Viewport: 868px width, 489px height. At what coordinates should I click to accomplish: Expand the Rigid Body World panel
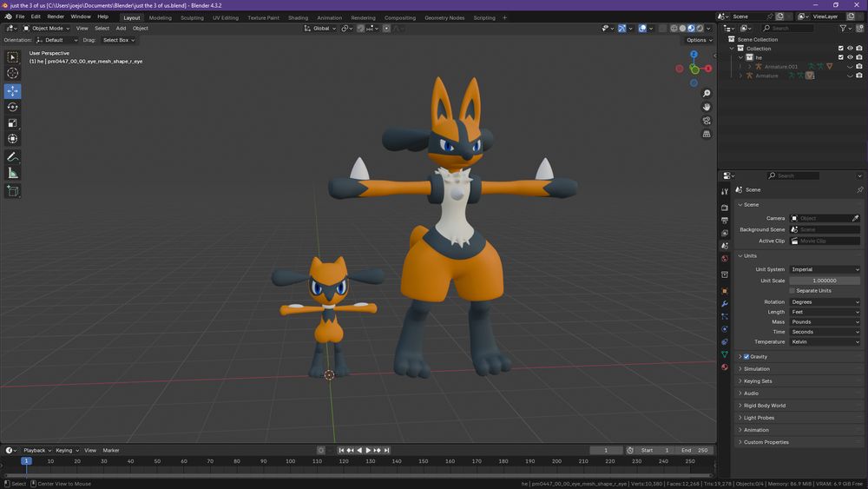pos(764,406)
